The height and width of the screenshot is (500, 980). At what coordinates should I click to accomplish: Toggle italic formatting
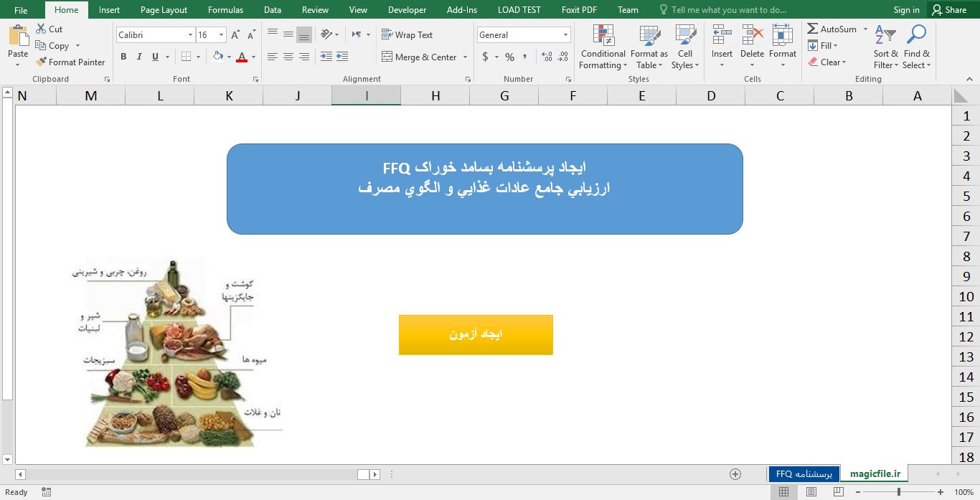point(138,55)
